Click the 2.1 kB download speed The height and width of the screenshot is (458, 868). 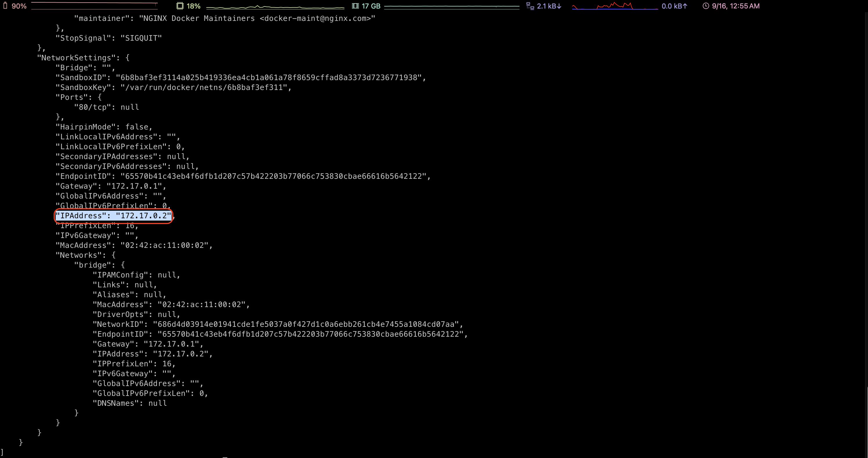[x=549, y=6]
